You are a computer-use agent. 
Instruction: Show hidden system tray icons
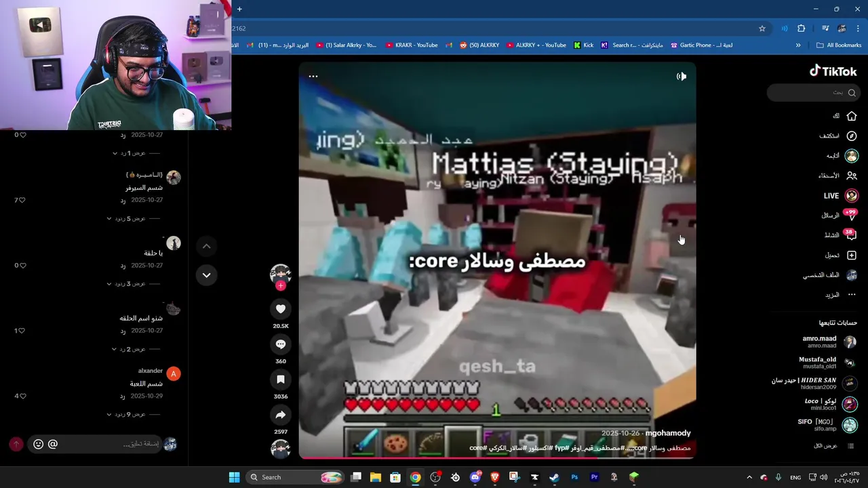coord(749,477)
